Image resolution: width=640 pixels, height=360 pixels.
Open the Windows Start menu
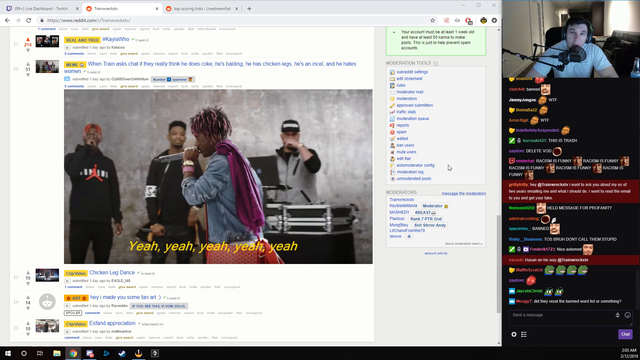click(x=8, y=353)
